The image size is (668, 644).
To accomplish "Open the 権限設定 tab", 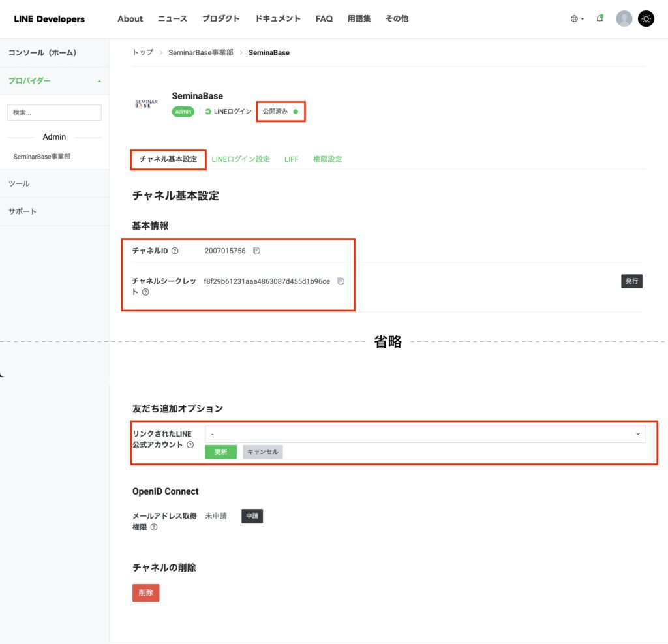I will pyautogui.click(x=327, y=159).
